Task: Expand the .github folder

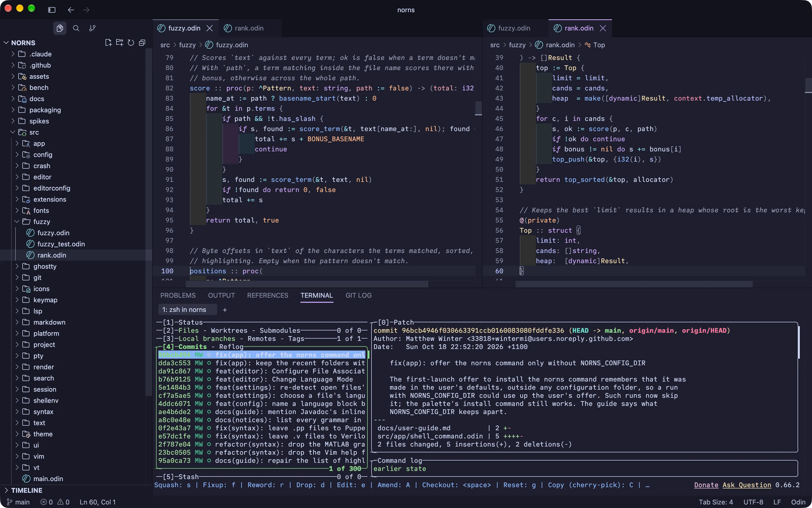Action: [x=13, y=65]
